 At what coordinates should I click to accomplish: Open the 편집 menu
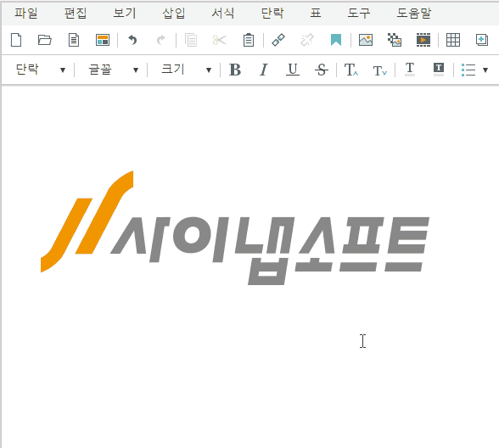pos(76,14)
